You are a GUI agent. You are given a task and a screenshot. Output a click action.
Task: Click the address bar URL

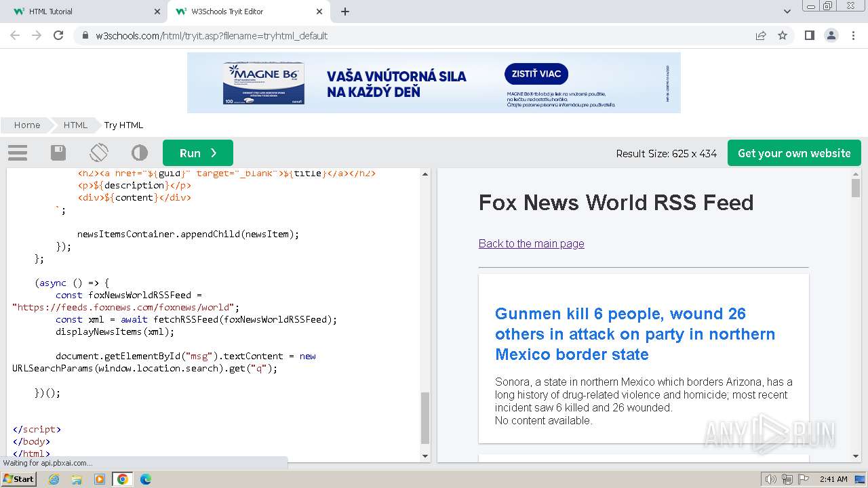212,36
